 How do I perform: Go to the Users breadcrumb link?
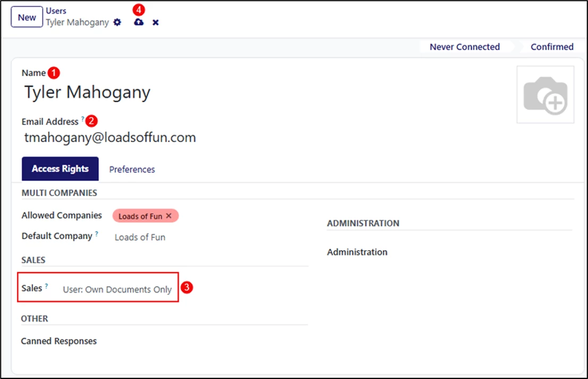pos(56,11)
